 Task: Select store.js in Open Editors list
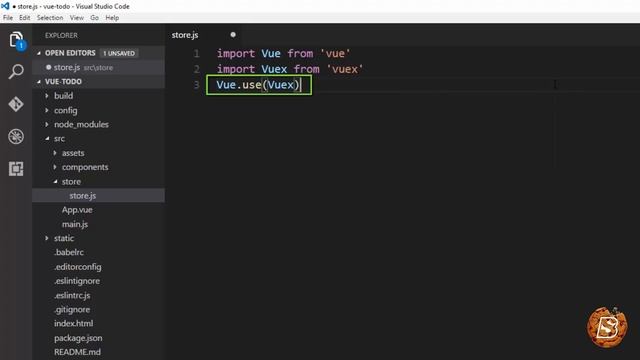pos(98,67)
